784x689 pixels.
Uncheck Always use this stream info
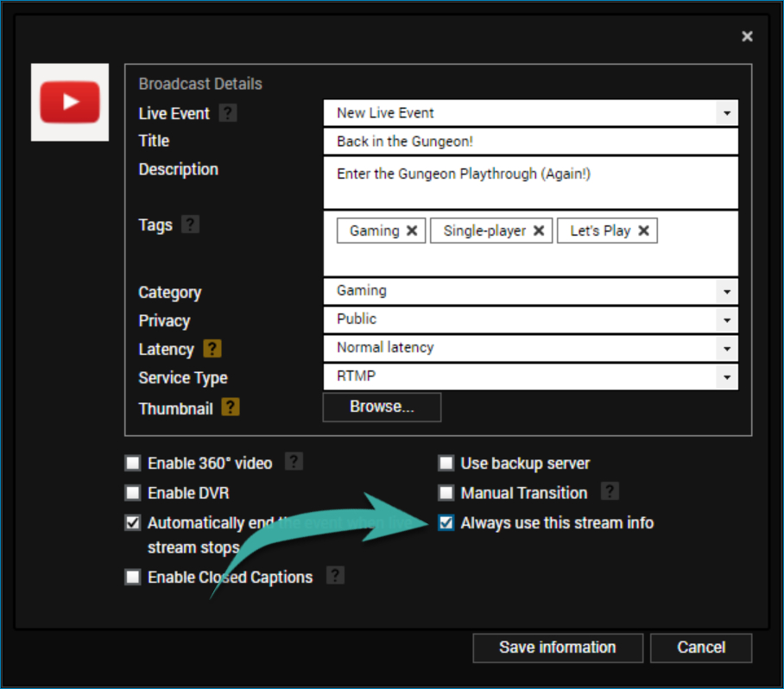[446, 522]
